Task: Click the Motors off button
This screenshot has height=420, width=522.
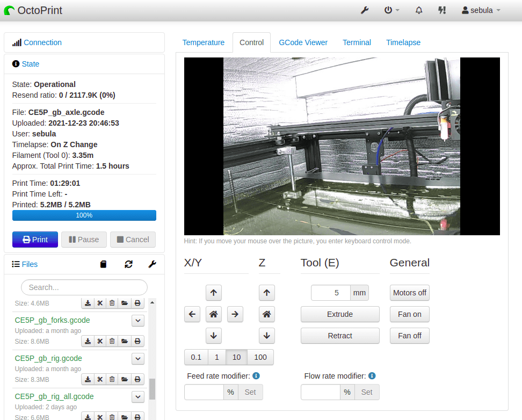Action: pos(410,293)
